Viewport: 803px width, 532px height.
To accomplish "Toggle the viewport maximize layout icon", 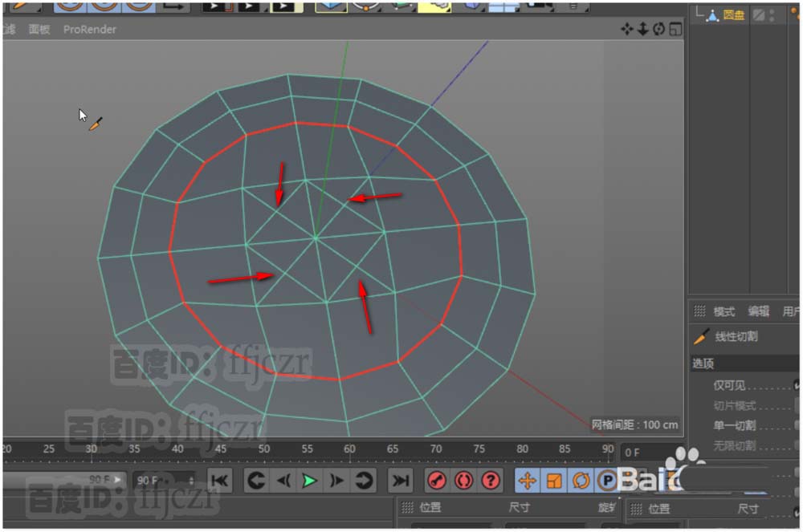I will [x=675, y=29].
